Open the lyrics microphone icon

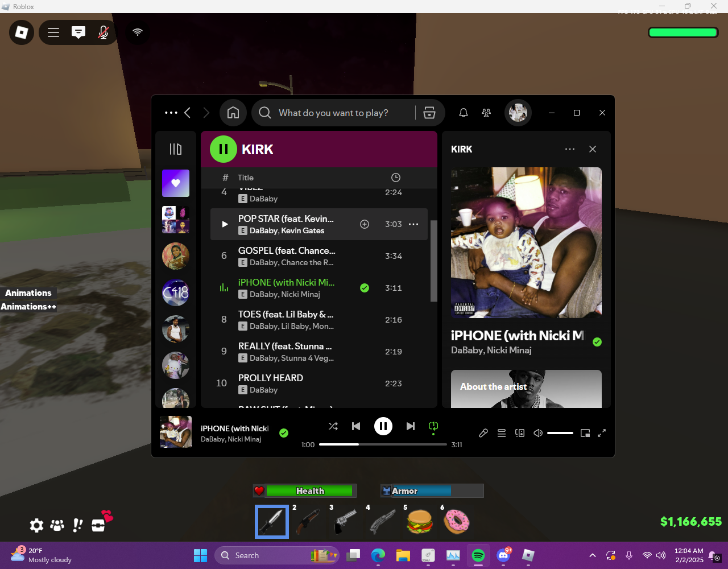483,433
